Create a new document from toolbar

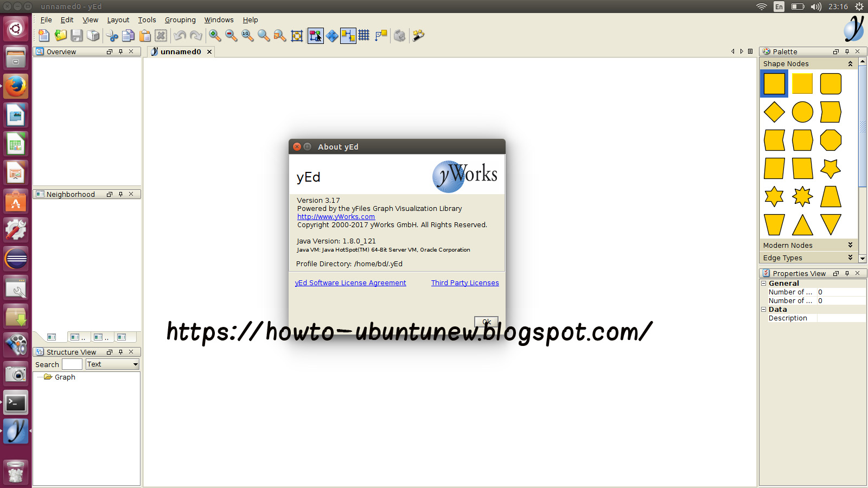44,36
